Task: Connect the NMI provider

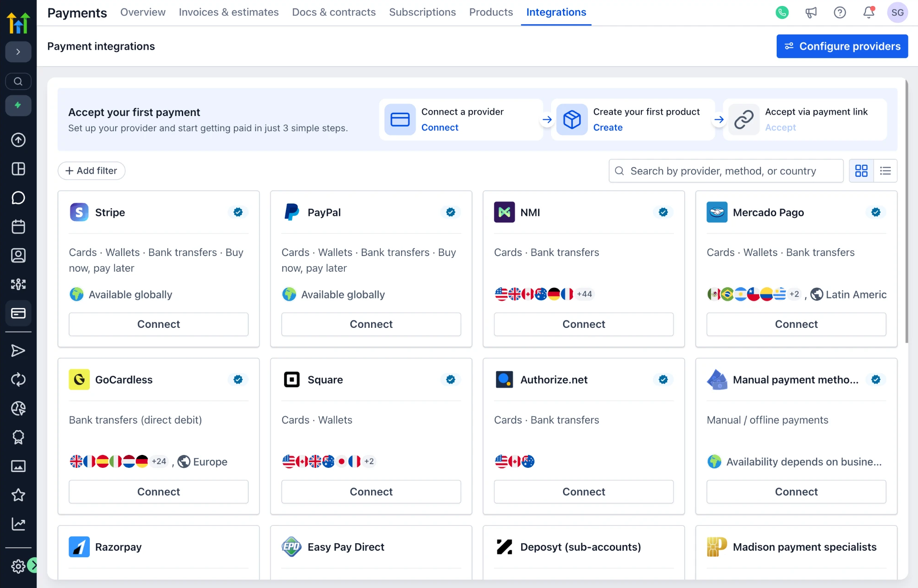Action: click(x=584, y=324)
